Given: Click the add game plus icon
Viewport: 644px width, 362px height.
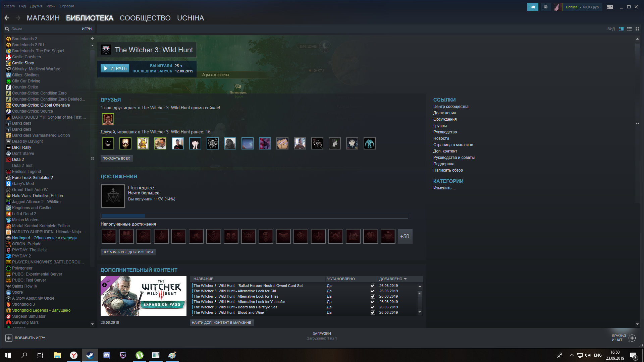Looking at the screenshot, I should pos(9,338).
